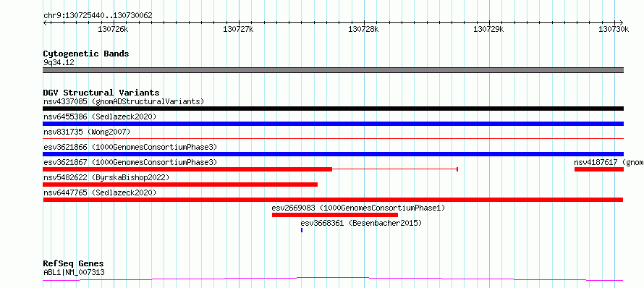Open the ABL1|NM_007313 gene label
The image size is (644, 288).
tap(74, 272)
